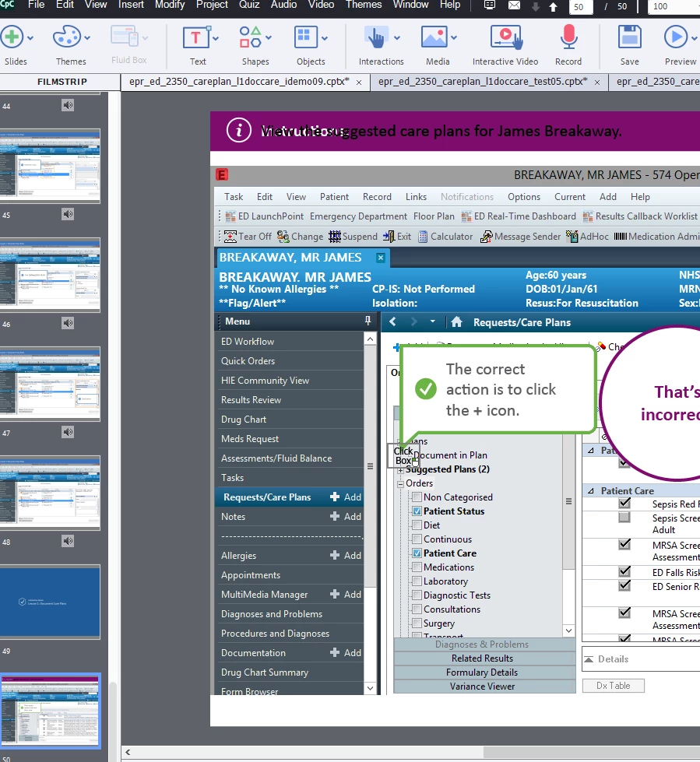Open the Text dropdown arrow
Image resolution: width=700 pixels, height=762 pixels.
pyautogui.click(x=216, y=38)
